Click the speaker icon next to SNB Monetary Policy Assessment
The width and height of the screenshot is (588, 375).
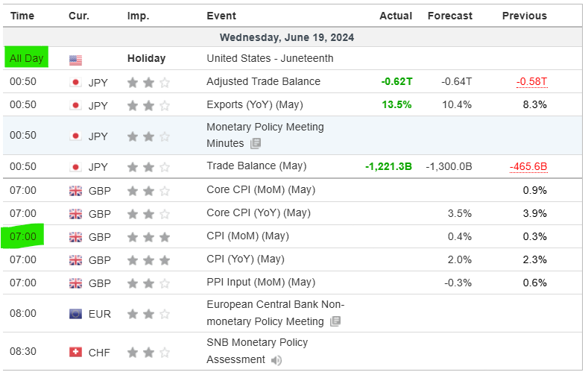(x=276, y=360)
